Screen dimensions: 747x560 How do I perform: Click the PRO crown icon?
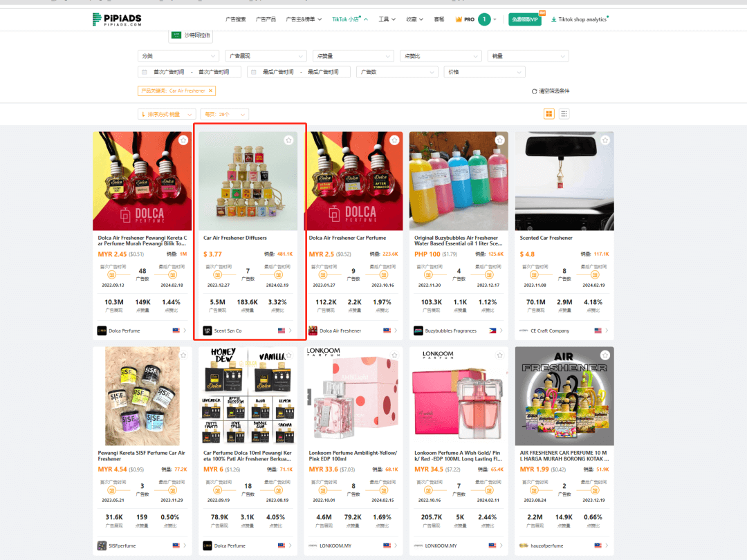459,19
